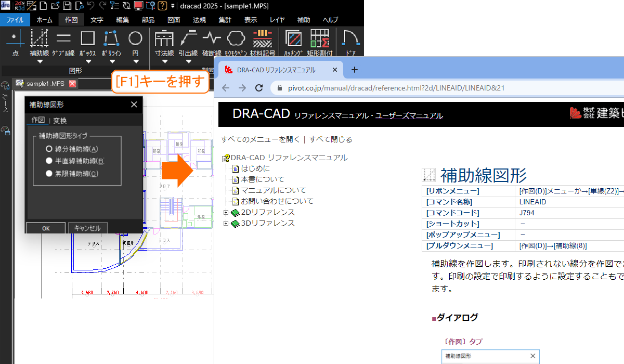This screenshot has width=624, height=364.
Task: Click the redo arrow in quick access
Action: pos(102,6)
